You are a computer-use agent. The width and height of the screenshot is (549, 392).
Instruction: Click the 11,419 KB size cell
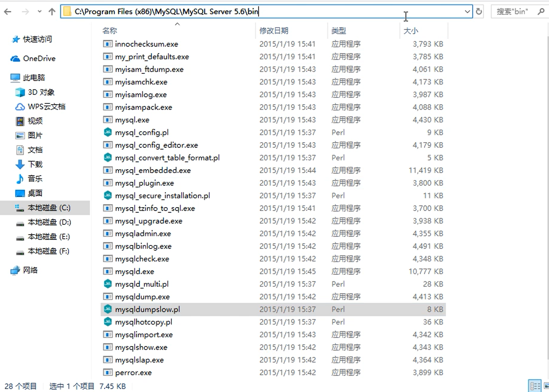click(x=426, y=170)
